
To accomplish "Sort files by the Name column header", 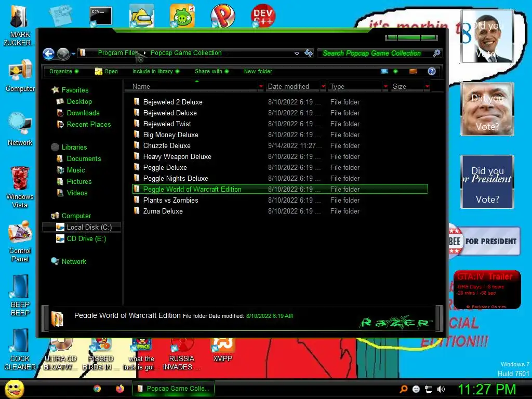I will point(192,87).
